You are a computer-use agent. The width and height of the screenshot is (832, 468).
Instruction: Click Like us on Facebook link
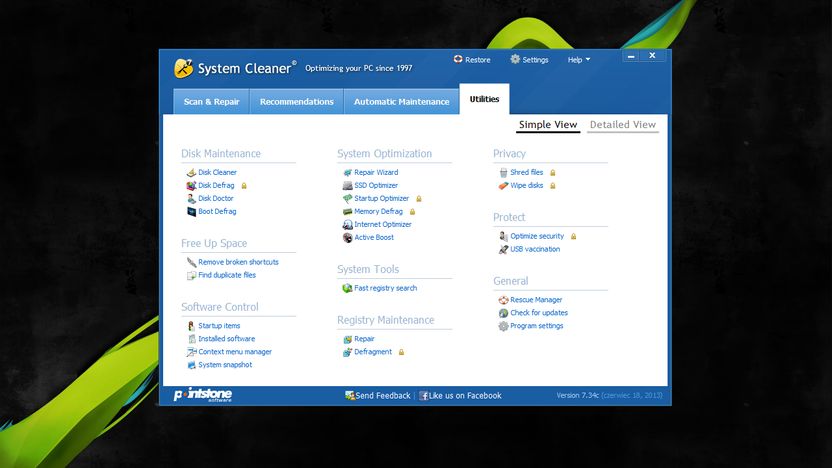pos(460,396)
